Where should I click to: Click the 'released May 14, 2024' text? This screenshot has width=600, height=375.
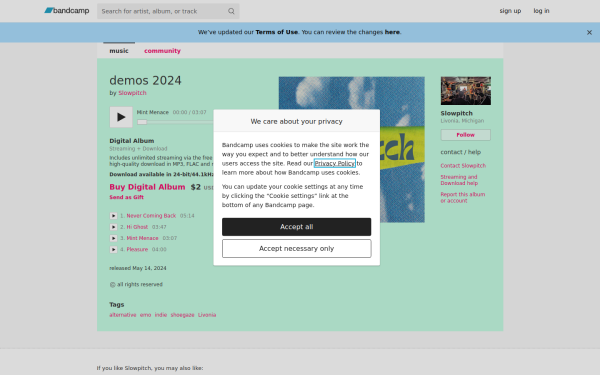[x=138, y=268]
